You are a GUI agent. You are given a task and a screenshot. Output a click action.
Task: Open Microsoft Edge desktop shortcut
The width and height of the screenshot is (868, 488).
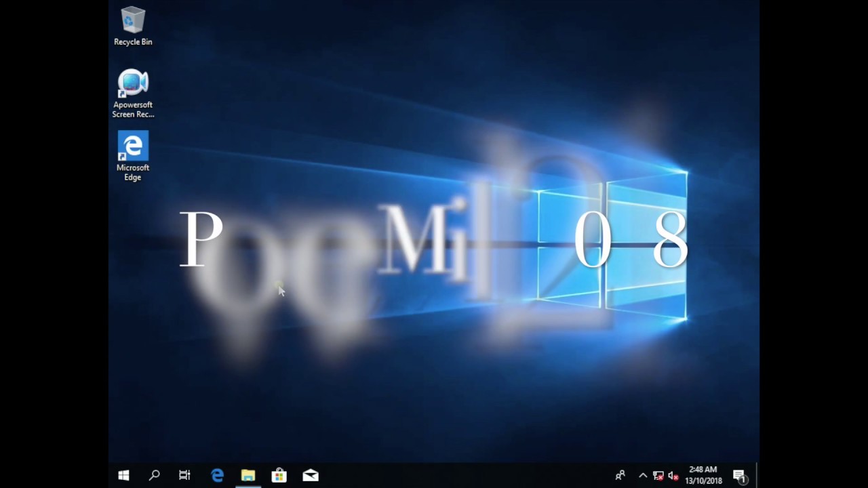(133, 157)
